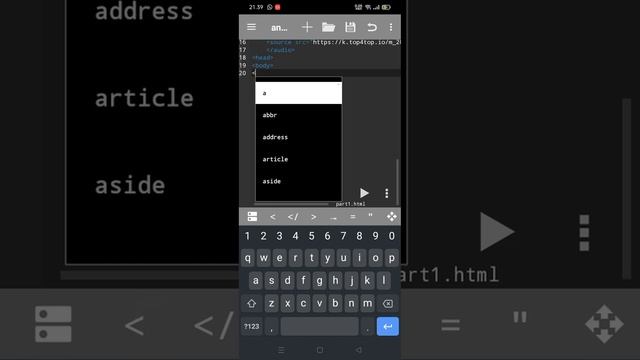
Task: Select the 'article' tag suggestion
Action: pyautogui.click(x=298, y=159)
